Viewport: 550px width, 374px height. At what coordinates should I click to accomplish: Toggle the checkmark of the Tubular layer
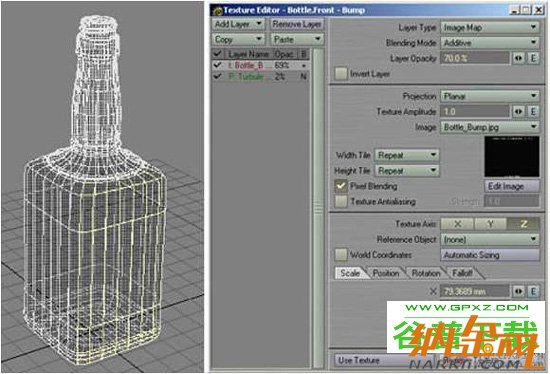click(x=217, y=76)
